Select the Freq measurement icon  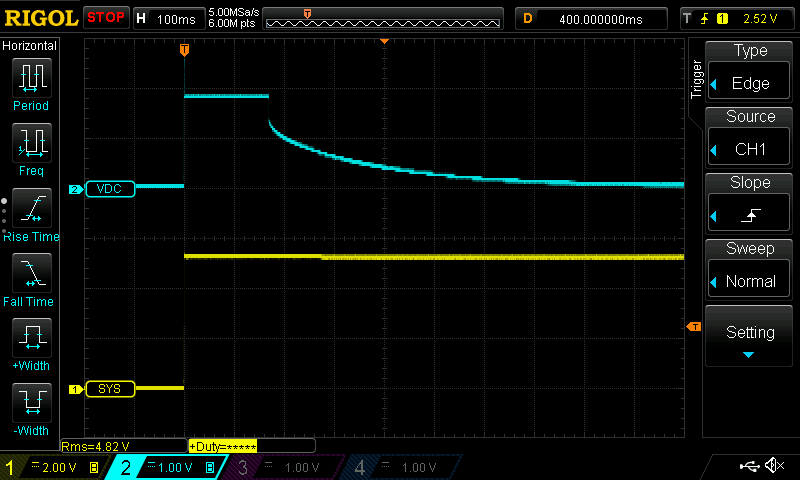click(x=31, y=144)
